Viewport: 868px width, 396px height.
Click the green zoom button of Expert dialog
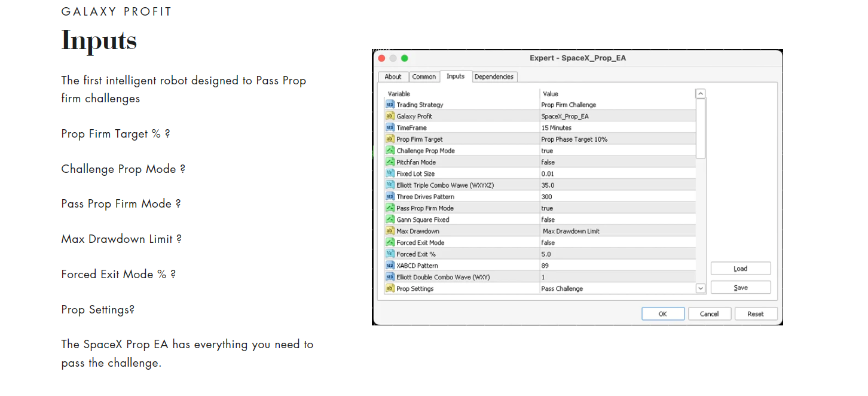(404, 58)
